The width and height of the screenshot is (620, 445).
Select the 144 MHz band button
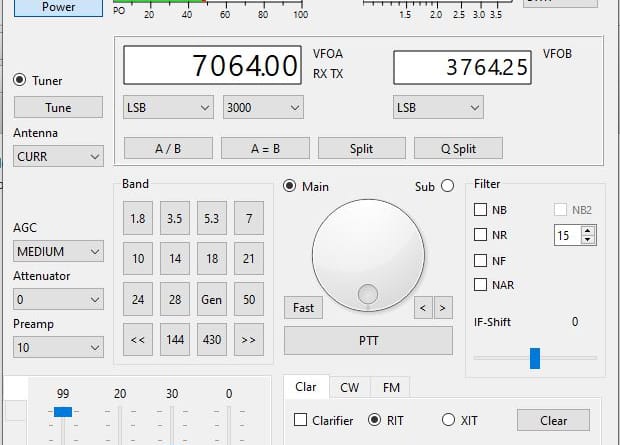point(175,340)
